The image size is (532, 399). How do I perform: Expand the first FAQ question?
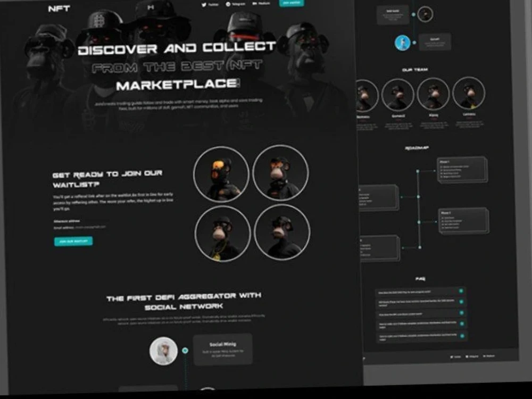[420, 292]
